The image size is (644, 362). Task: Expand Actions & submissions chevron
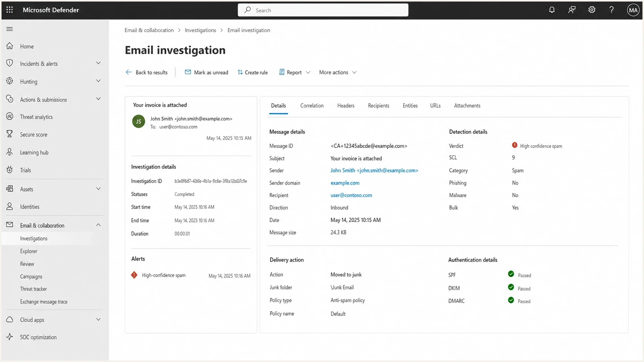pyautogui.click(x=98, y=99)
